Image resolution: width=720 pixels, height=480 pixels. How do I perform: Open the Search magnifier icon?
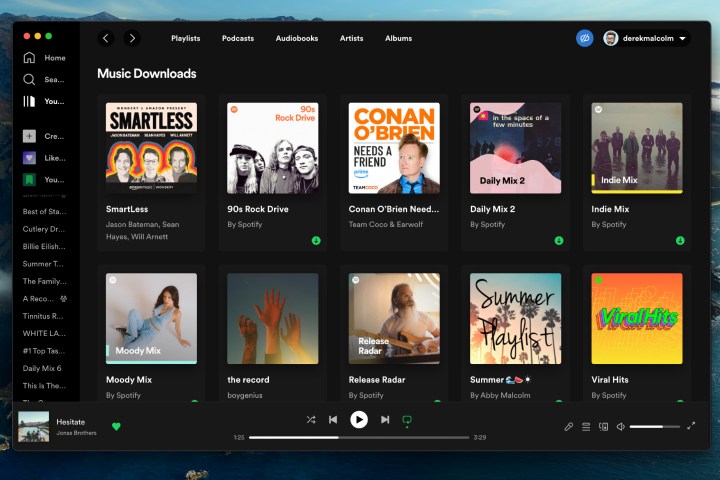(29, 79)
